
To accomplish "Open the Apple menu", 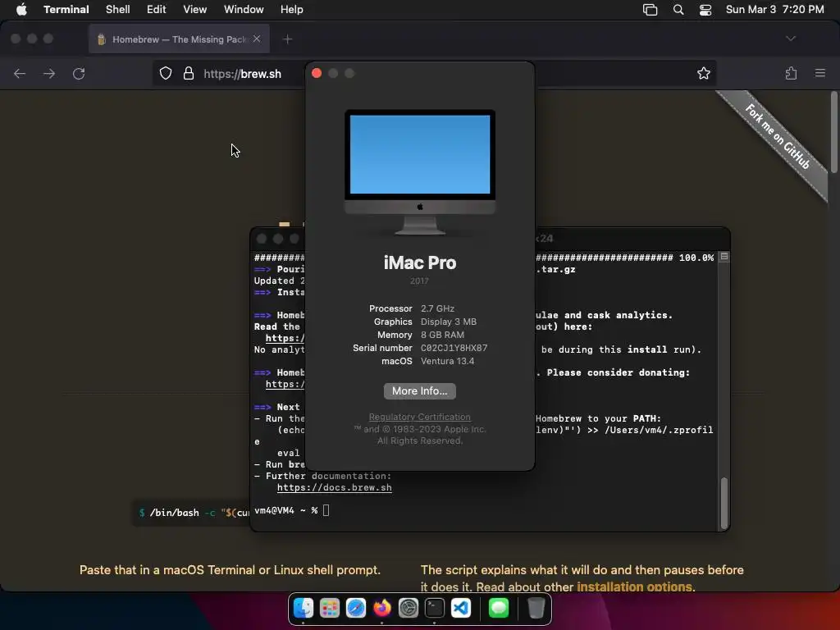I will click(21, 10).
